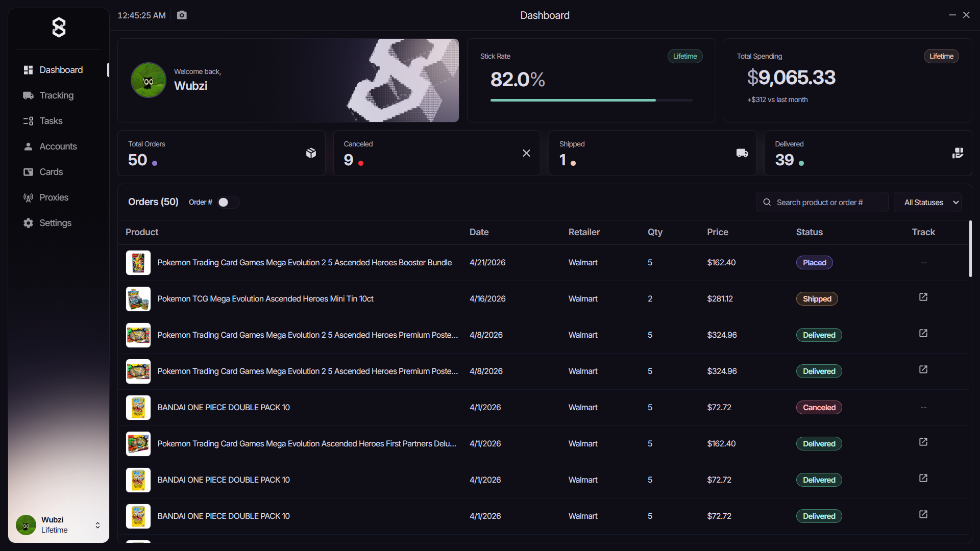Click the canceled BANDAI order thumbnail
980x551 pixels.
[x=138, y=408]
